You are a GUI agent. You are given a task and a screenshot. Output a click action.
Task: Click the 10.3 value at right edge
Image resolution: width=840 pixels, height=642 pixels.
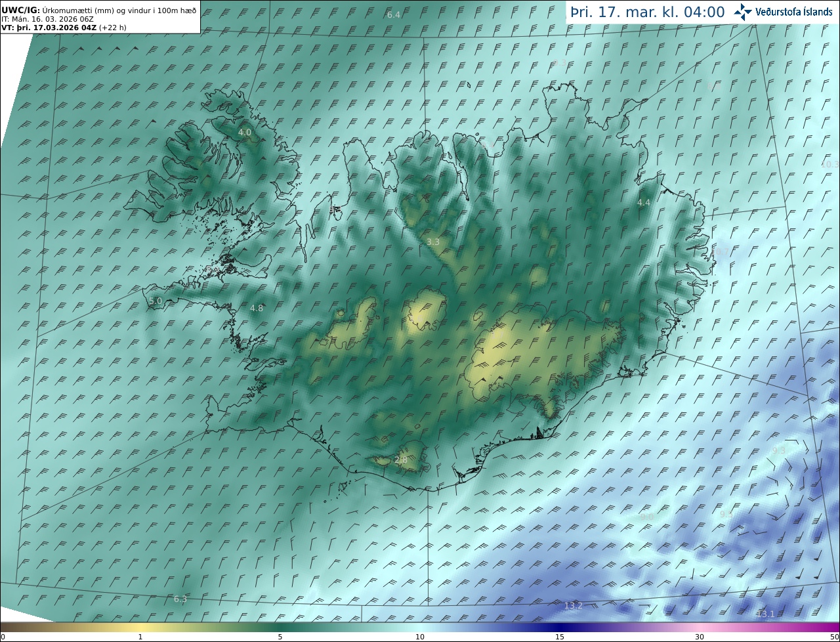click(830, 164)
